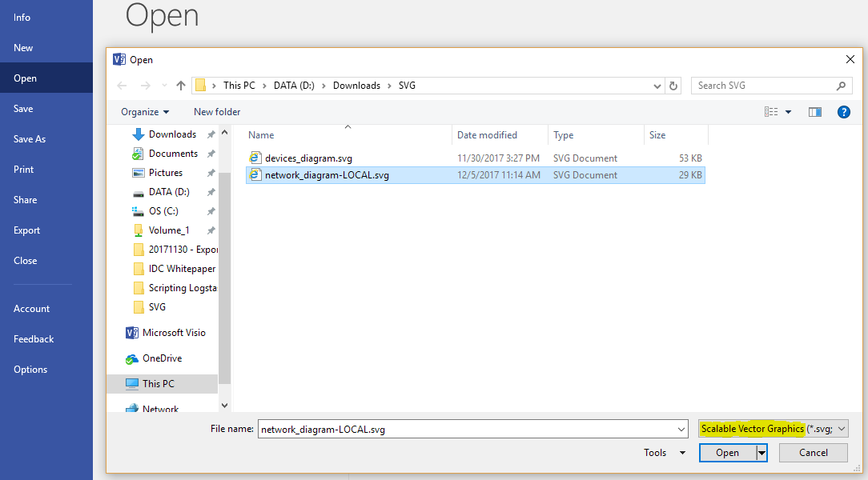
Task: Toggle the preview pane
Action: pos(815,112)
